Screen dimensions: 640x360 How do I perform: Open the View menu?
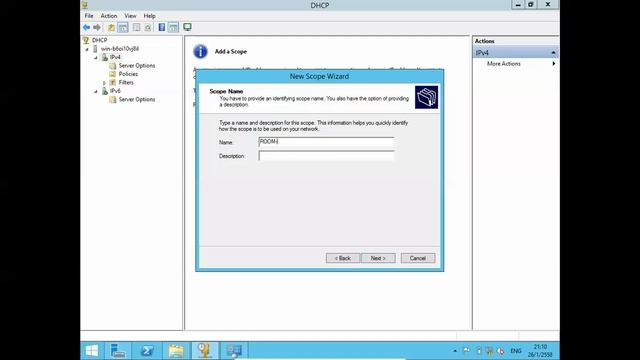pyautogui.click(x=130, y=16)
